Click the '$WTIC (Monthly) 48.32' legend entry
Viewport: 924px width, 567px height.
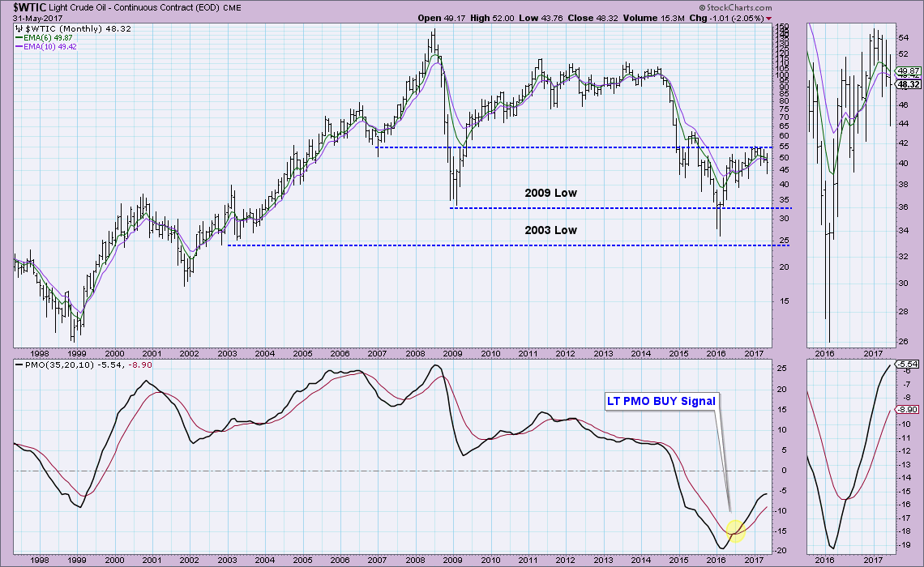[79, 29]
